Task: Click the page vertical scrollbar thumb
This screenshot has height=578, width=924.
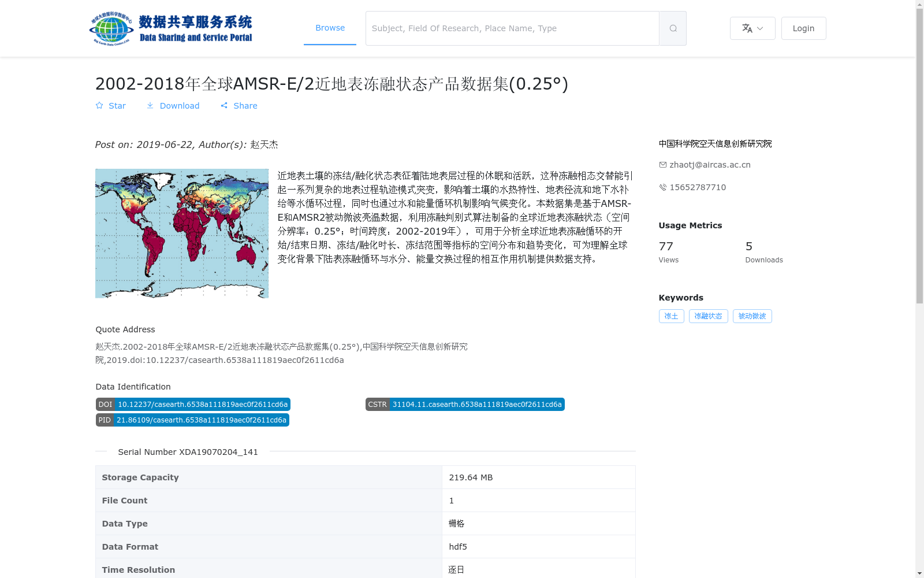Action: 919,156
